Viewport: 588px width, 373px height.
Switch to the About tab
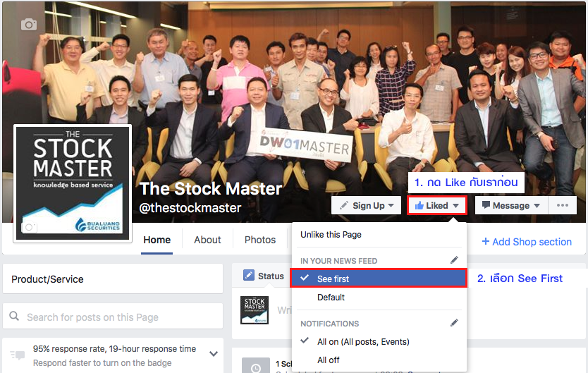pyautogui.click(x=207, y=240)
